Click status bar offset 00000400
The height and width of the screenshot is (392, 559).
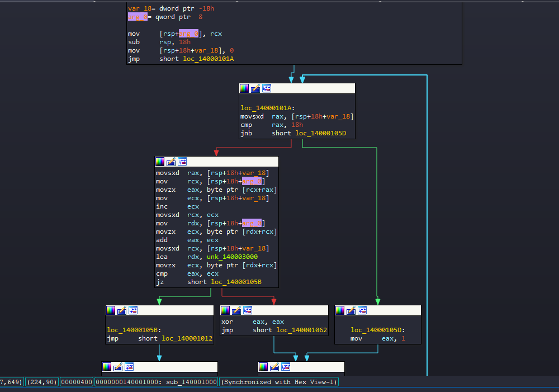[77, 382]
